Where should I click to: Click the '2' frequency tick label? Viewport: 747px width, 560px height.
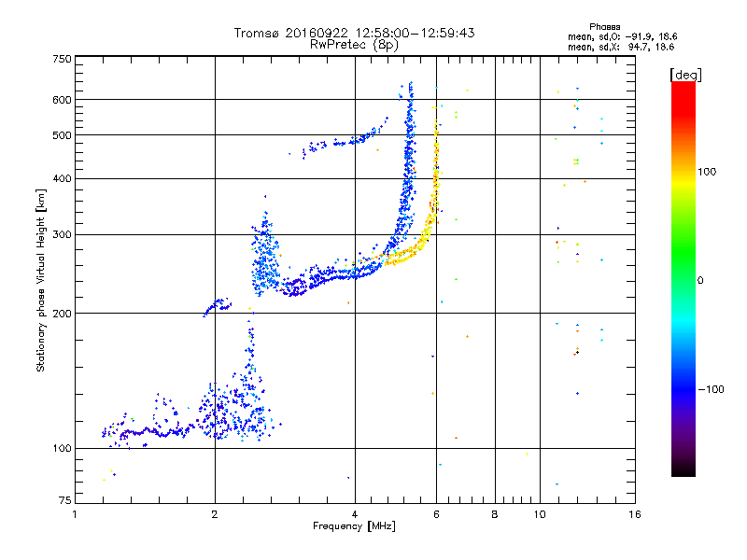coord(215,514)
